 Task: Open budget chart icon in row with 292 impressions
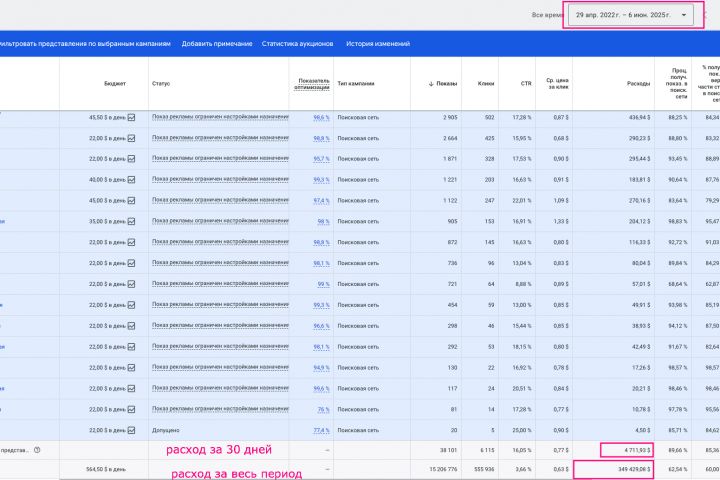[x=131, y=347]
